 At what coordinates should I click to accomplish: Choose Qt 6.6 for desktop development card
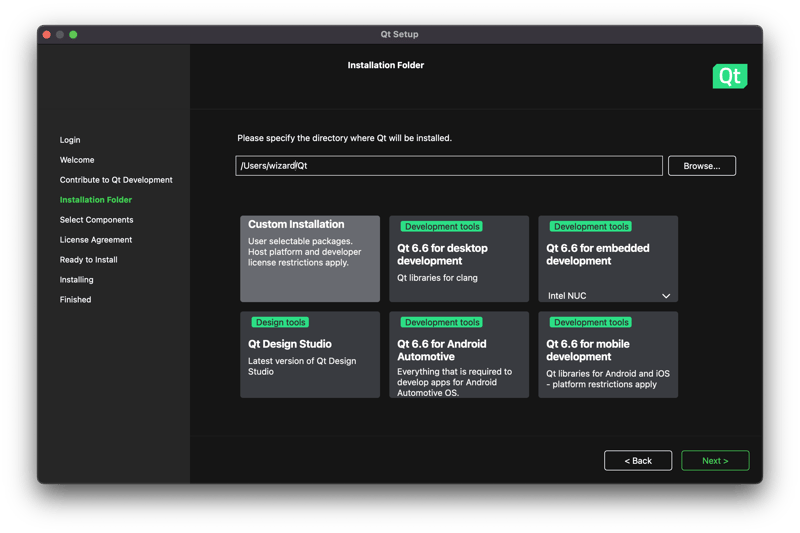point(459,259)
